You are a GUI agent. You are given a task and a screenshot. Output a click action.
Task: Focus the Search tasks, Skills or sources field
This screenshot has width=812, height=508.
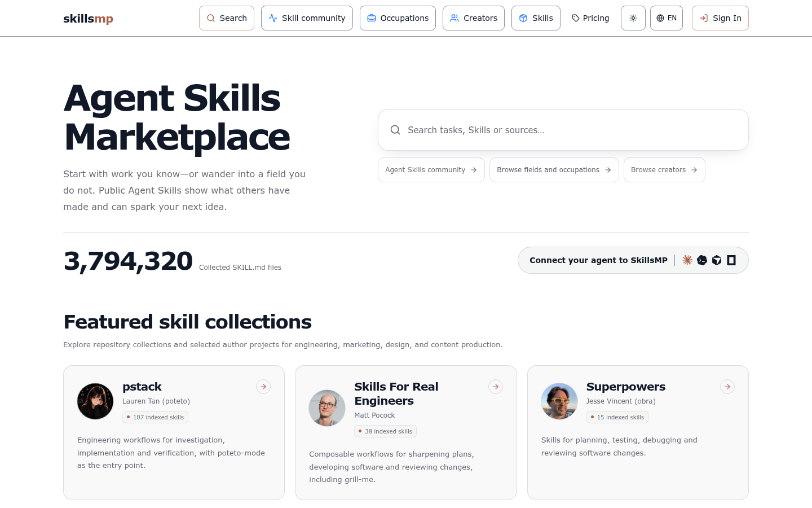(563, 130)
